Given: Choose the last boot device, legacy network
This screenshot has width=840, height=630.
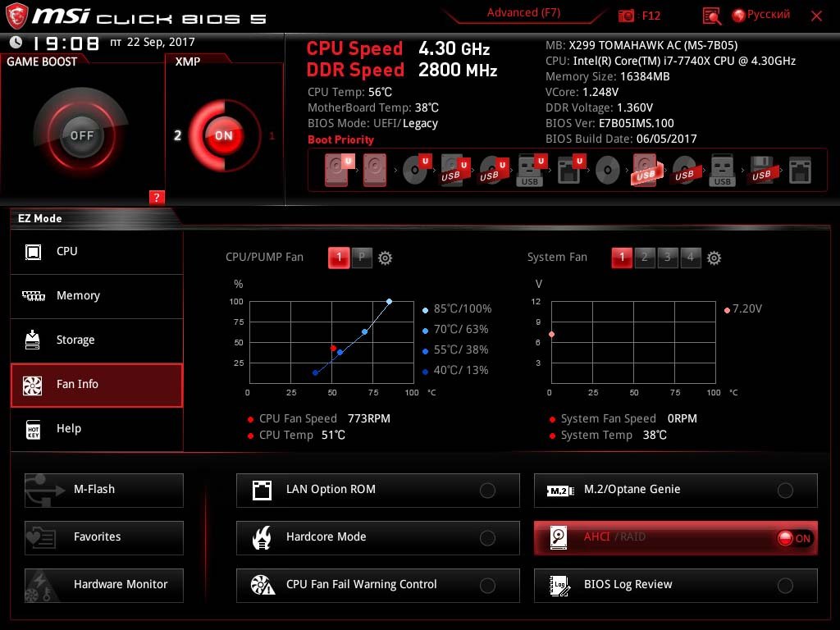Looking at the screenshot, I should click(x=800, y=171).
